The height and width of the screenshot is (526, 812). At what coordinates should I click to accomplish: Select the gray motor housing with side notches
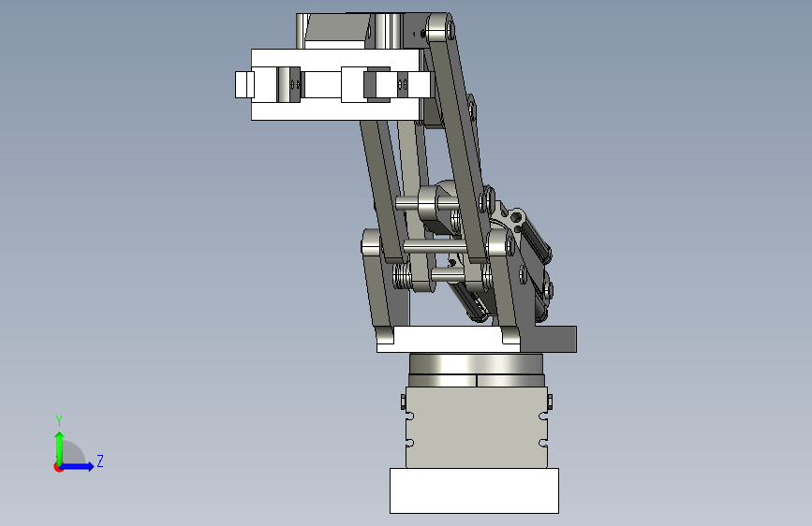click(476, 428)
